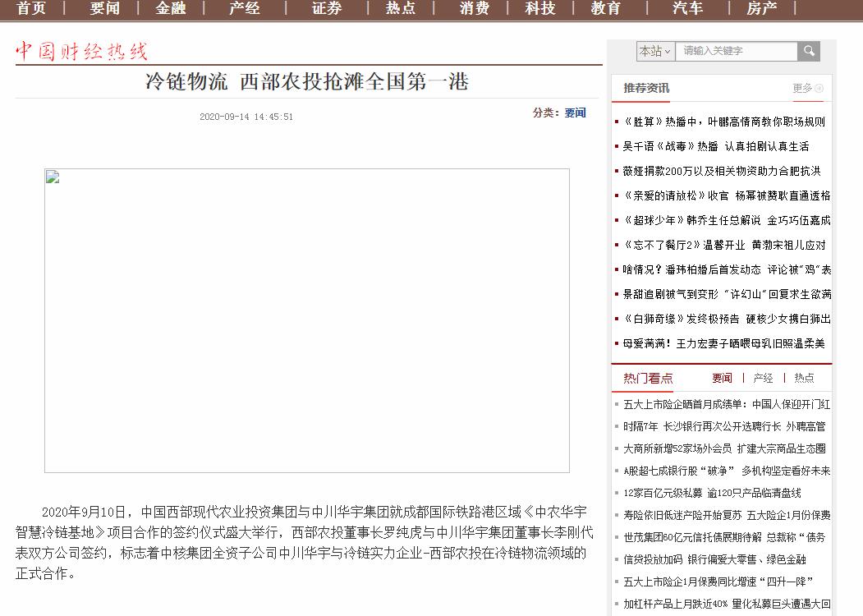This screenshot has width=863, height=616.
Task: Open article 吴千语《战毒》热播
Action: pyautogui.click(x=715, y=146)
